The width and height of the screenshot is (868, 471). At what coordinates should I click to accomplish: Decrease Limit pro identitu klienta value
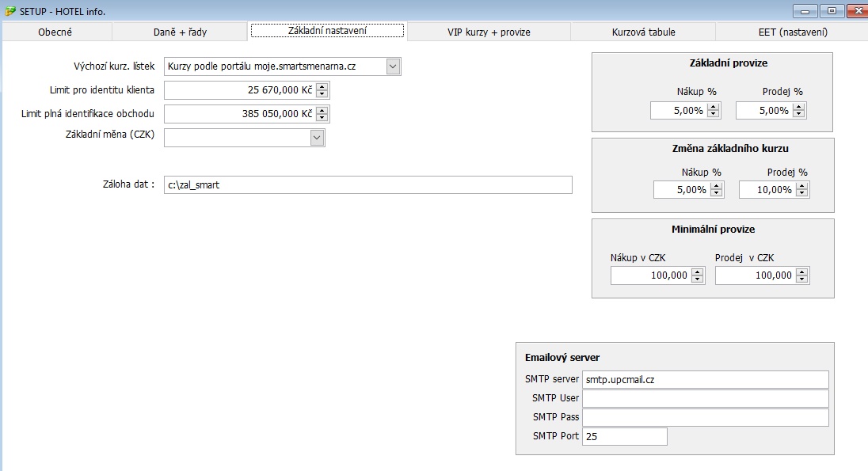click(x=322, y=94)
